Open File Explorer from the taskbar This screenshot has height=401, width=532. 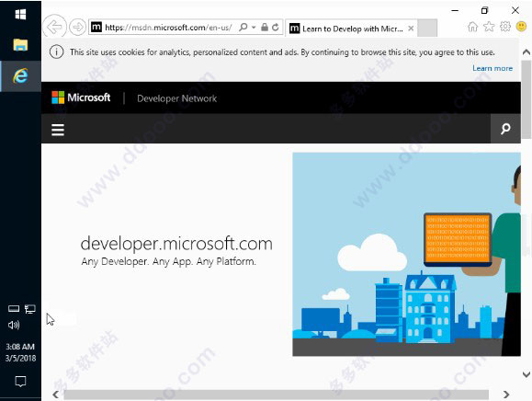[20, 45]
